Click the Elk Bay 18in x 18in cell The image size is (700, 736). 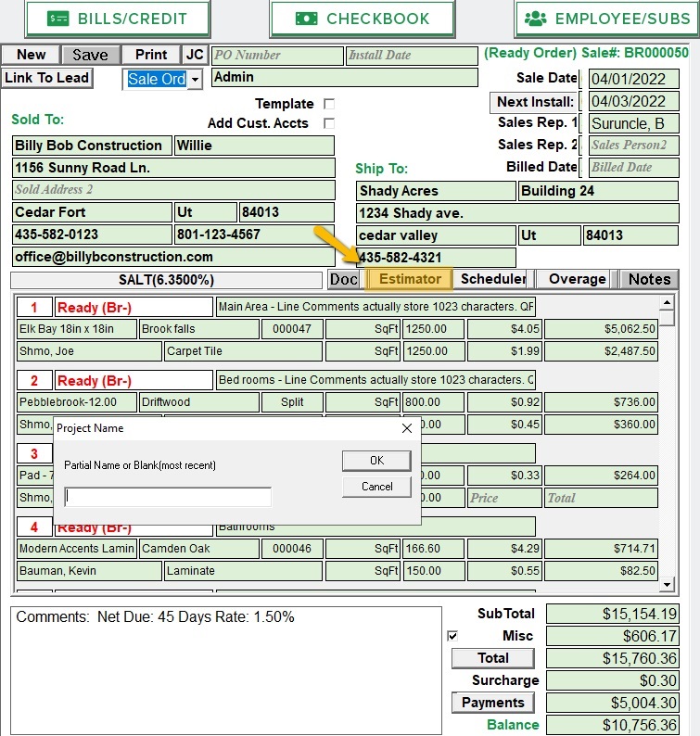pos(77,329)
